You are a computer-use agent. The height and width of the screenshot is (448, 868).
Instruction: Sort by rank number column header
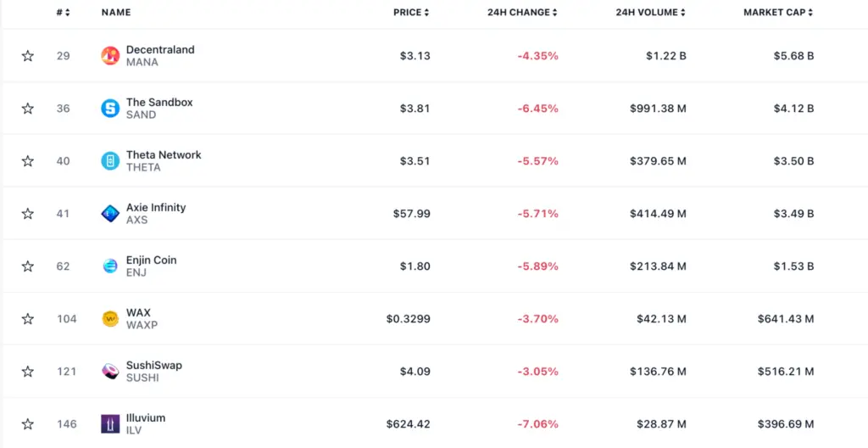63,13
